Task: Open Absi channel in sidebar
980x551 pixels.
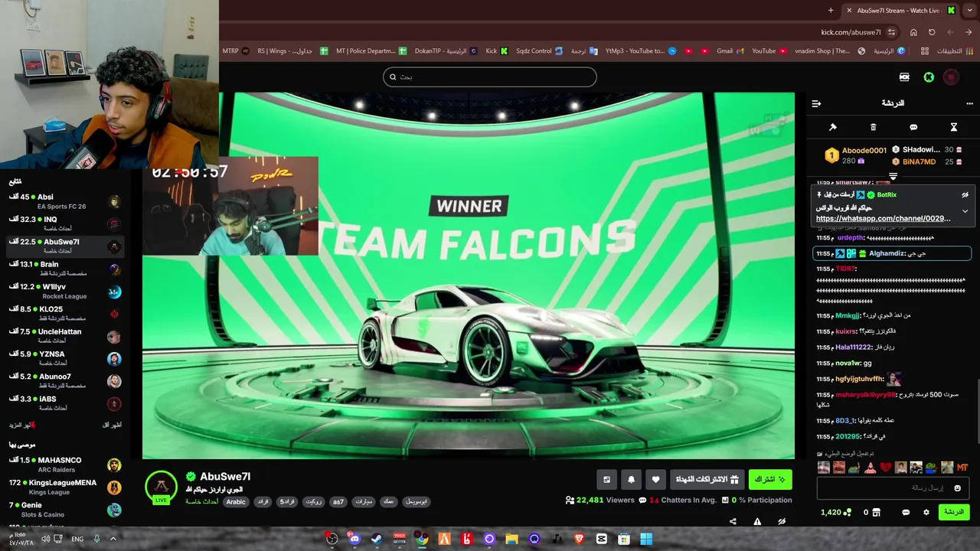Action: pyautogui.click(x=65, y=201)
